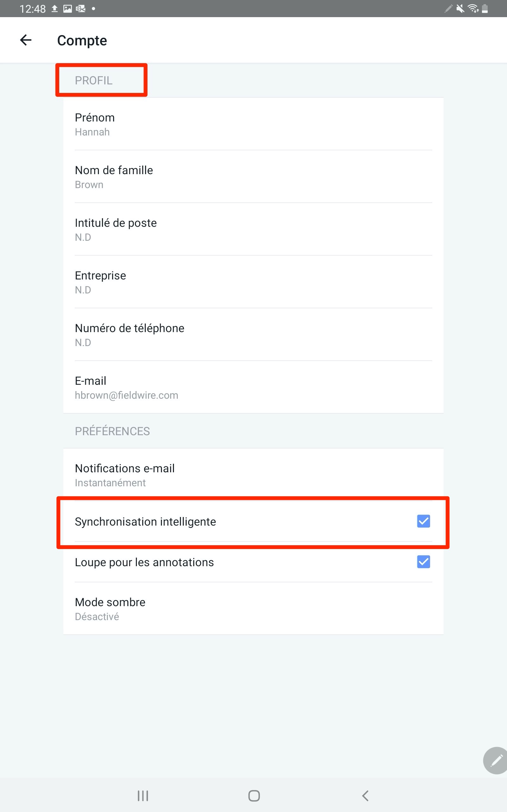Tap the muted sound status icon
This screenshot has width=507, height=812.
click(460, 8)
